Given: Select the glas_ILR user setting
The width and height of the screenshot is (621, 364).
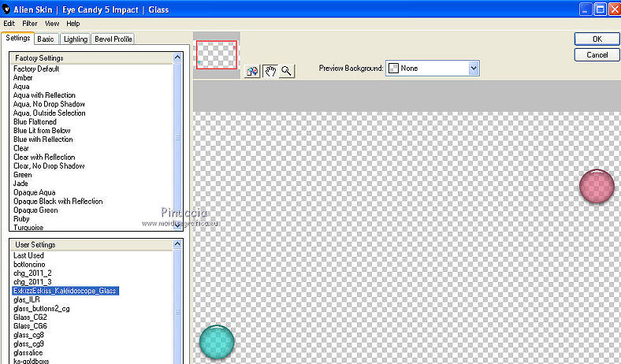Looking at the screenshot, I should coord(27,300).
